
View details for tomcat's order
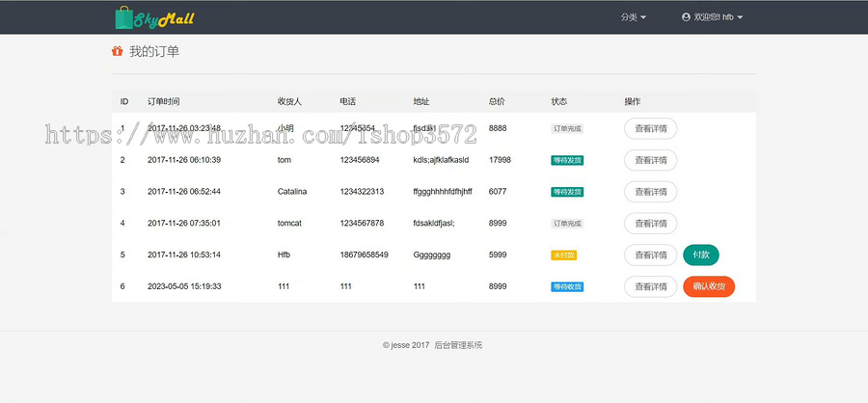click(650, 223)
